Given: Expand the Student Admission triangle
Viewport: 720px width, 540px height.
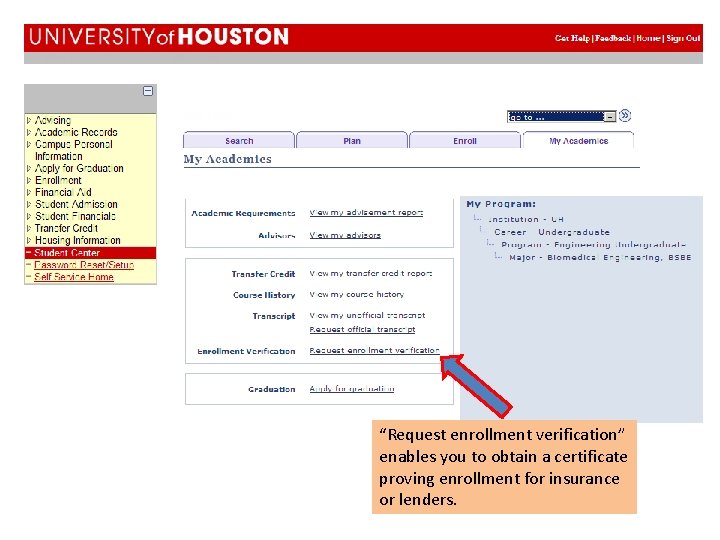Looking at the screenshot, I should tap(29, 204).
